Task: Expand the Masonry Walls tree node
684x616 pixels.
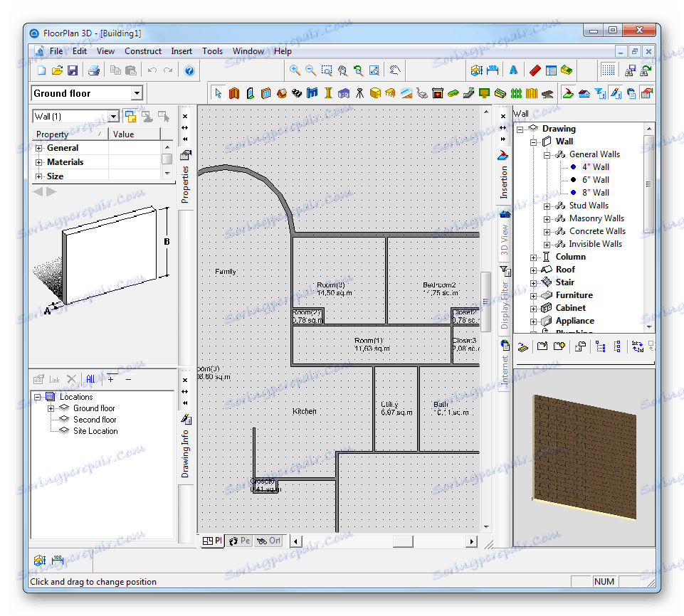Action: tap(547, 218)
